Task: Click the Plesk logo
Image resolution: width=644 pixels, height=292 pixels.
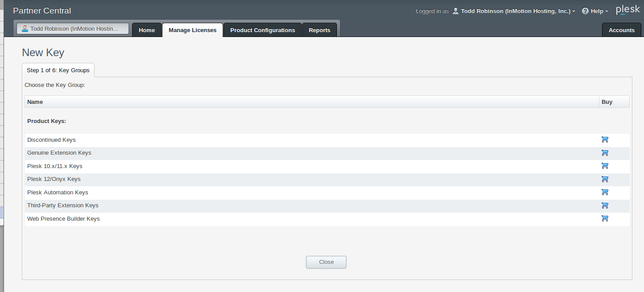Action: (x=627, y=10)
